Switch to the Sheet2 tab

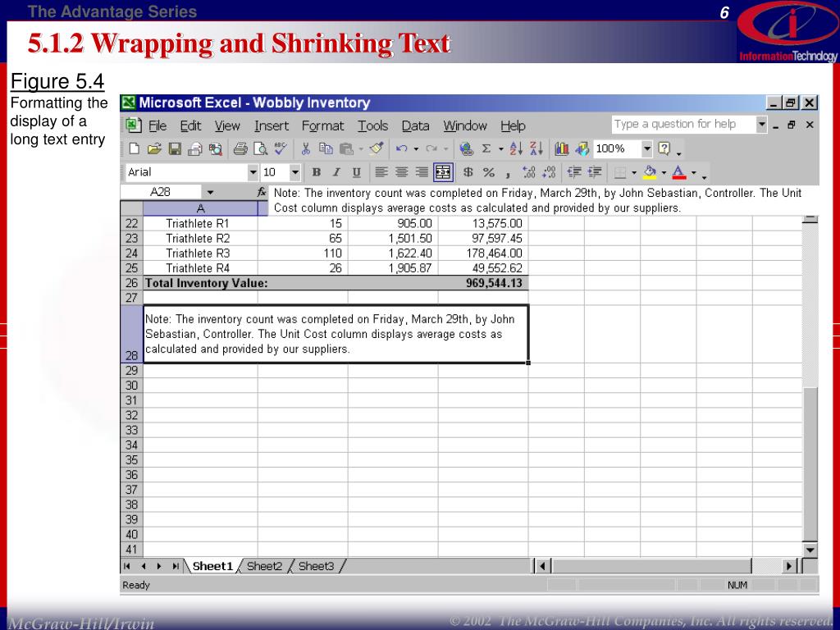pyautogui.click(x=264, y=566)
